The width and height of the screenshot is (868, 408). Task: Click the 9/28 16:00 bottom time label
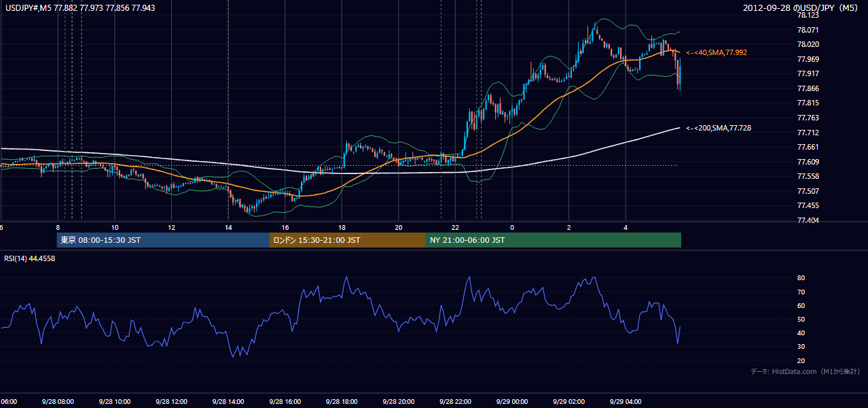(285, 401)
